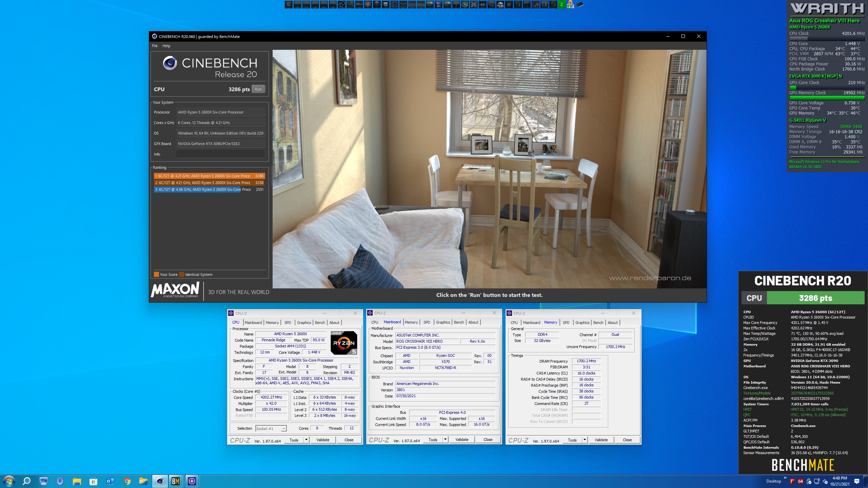Screen dimensions: 868x488
Task: Click the 'Desktop' toolbar label in taskbar
Action: pos(774,481)
